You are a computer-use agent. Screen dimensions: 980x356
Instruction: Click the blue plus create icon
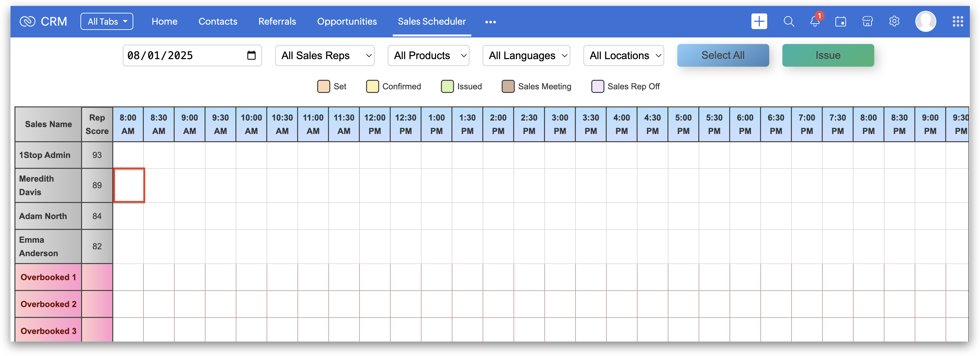(x=759, y=21)
